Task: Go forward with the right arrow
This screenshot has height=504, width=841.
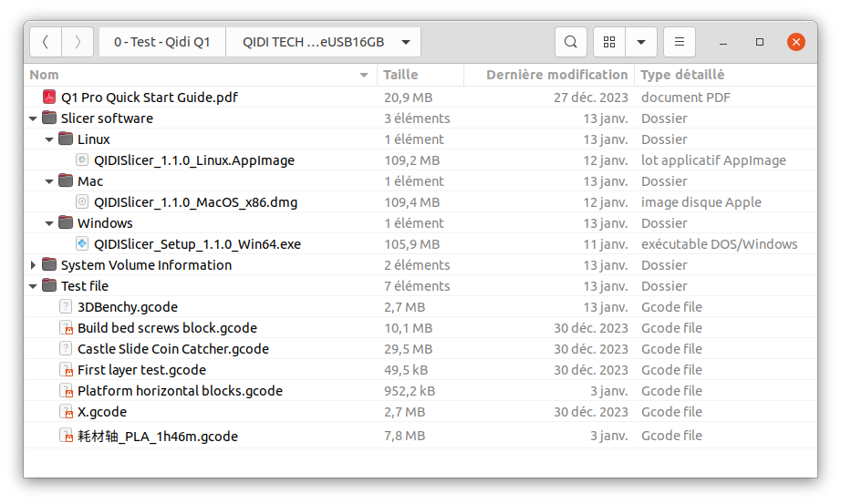Action: click(78, 42)
